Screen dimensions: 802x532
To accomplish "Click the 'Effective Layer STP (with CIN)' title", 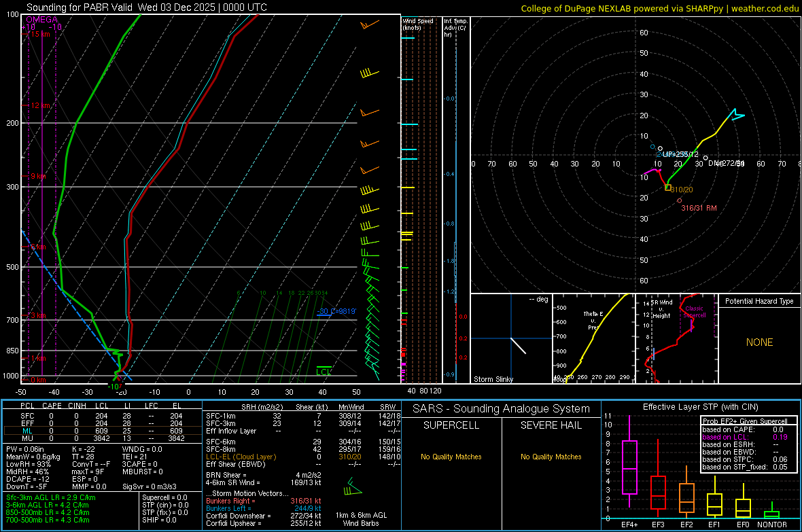I will (x=700, y=407).
